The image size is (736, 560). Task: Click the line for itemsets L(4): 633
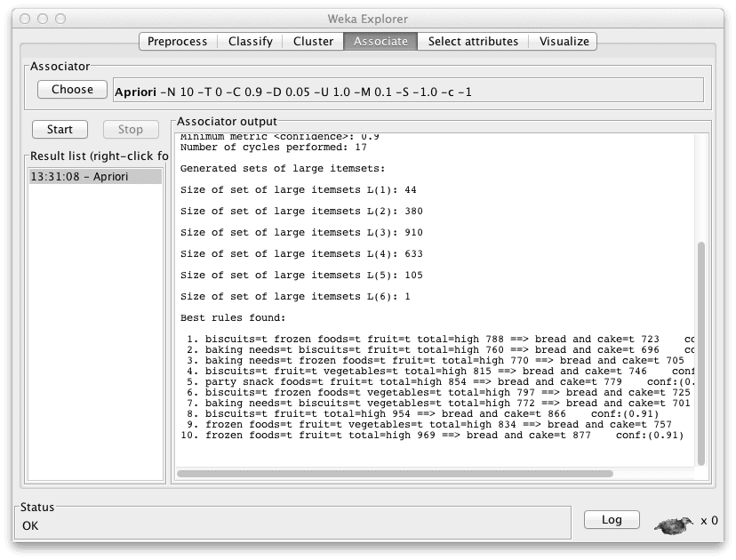[301, 254]
